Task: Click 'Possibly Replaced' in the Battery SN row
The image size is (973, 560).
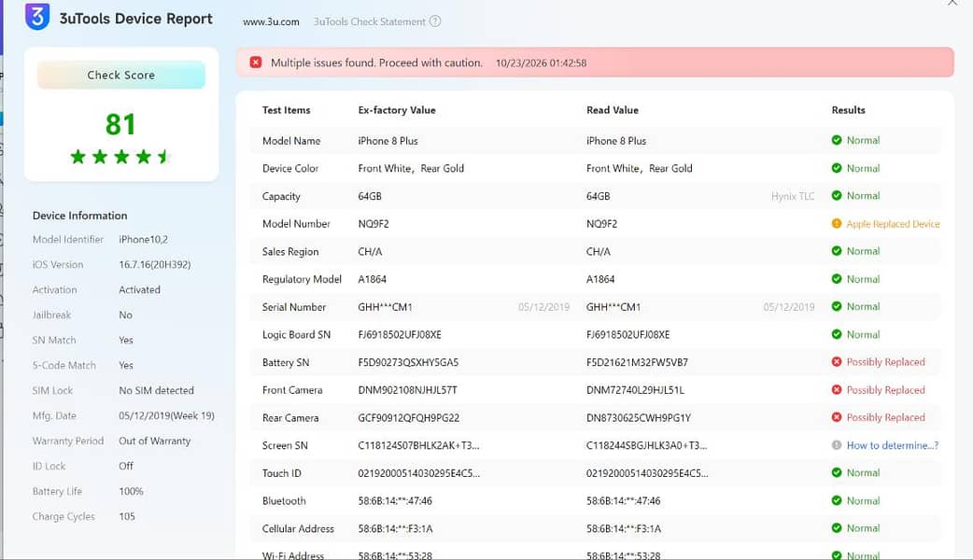Action: 885,362
